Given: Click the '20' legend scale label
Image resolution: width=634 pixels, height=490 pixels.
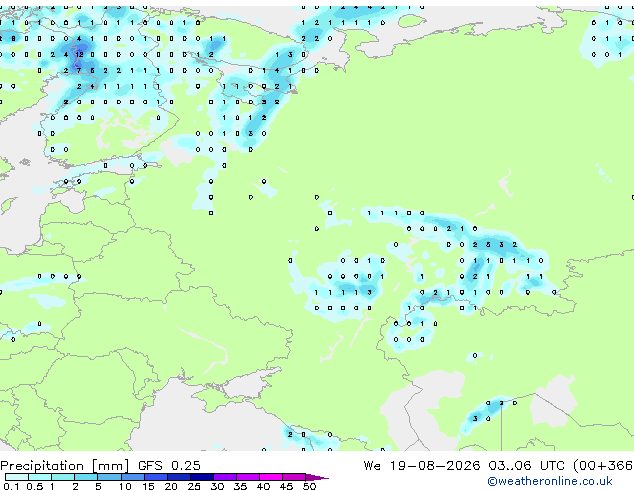Looking at the screenshot, I should [171, 486].
